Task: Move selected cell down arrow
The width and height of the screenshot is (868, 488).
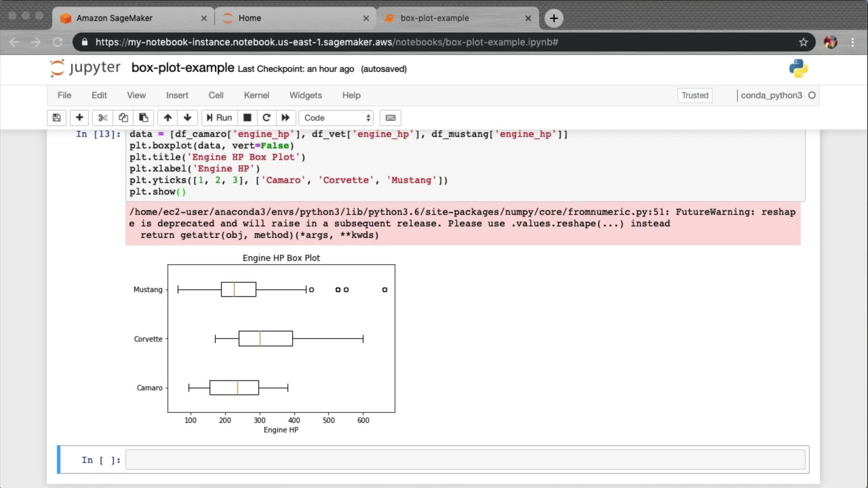Action: click(x=188, y=118)
